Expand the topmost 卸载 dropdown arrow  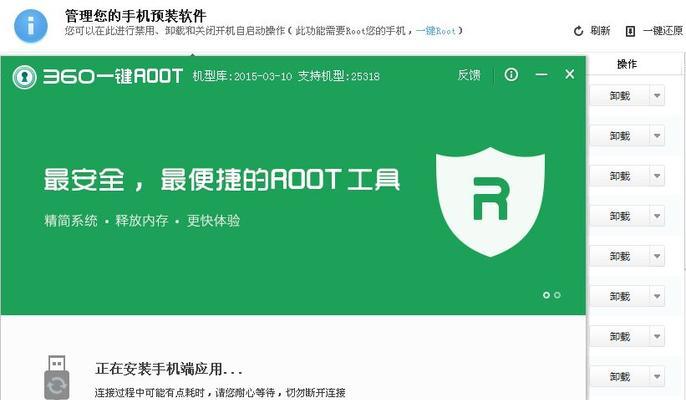(657, 96)
